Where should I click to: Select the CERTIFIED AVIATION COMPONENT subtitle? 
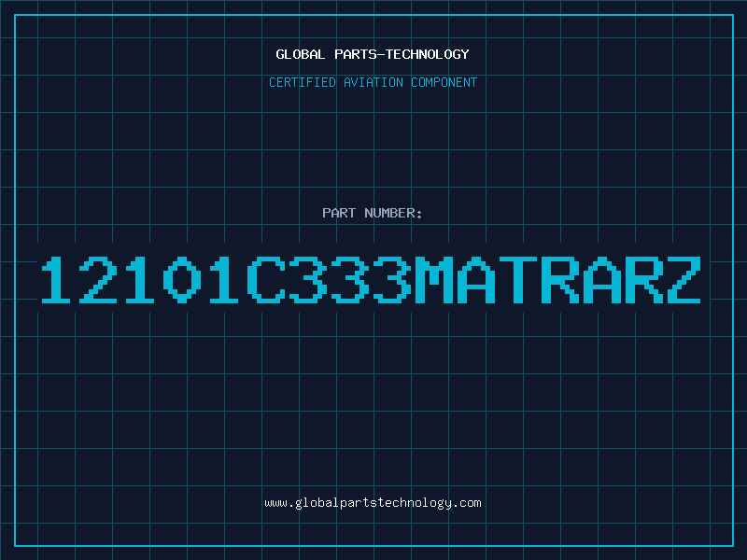(373, 82)
